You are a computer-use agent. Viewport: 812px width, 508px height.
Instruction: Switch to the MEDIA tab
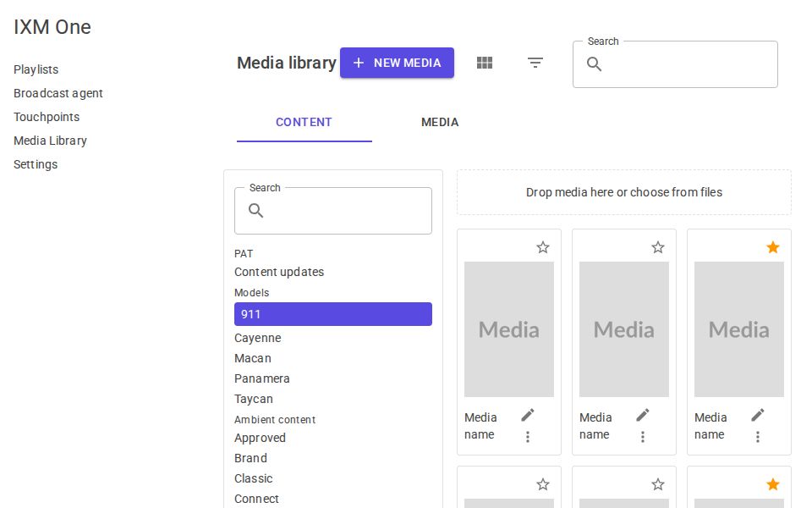tap(440, 122)
